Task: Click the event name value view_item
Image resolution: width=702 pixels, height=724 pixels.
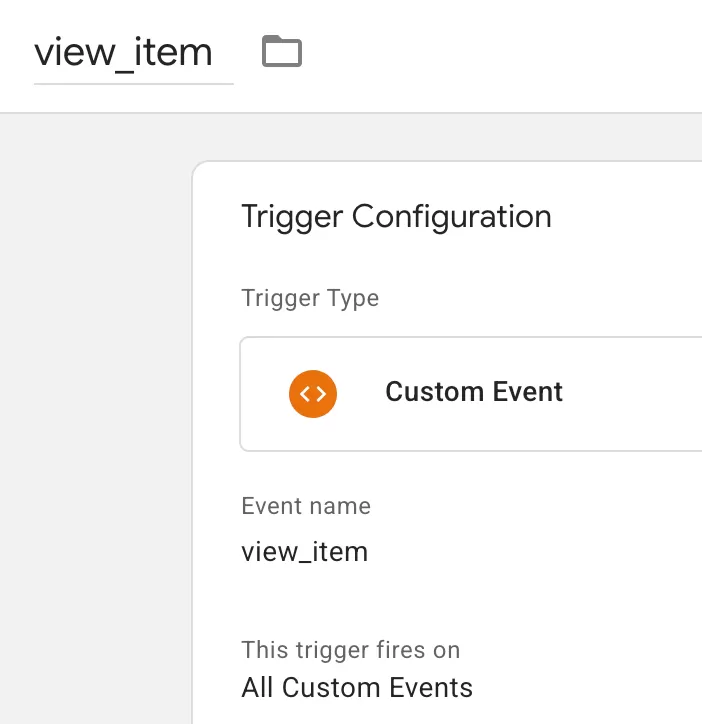Action: pos(304,552)
